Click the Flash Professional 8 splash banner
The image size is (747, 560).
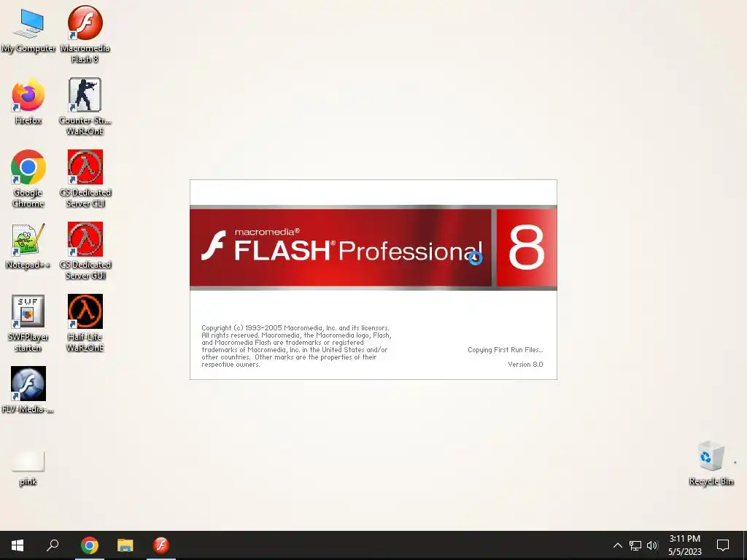click(x=373, y=248)
